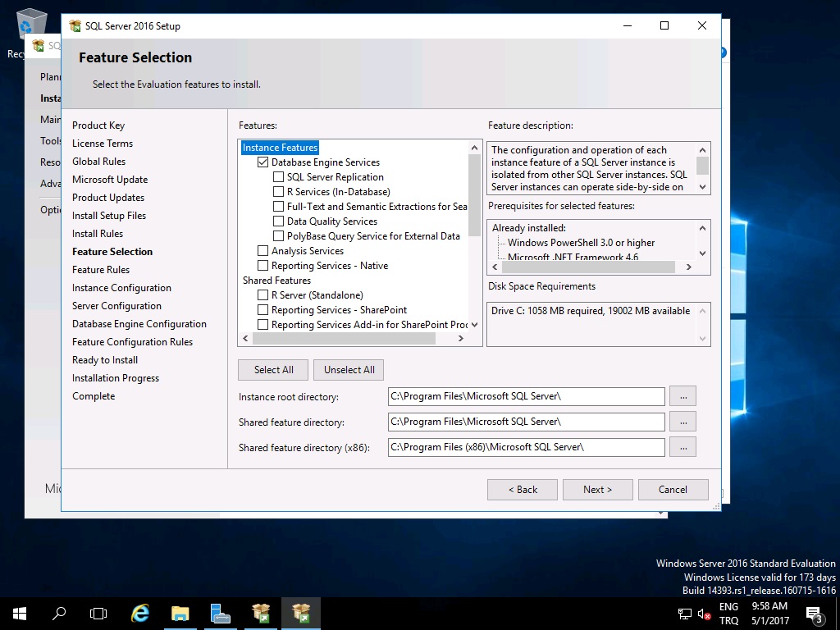Enable PolyBase Query Service for External Data
Image resolution: width=840 pixels, height=630 pixels.
coord(278,235)
